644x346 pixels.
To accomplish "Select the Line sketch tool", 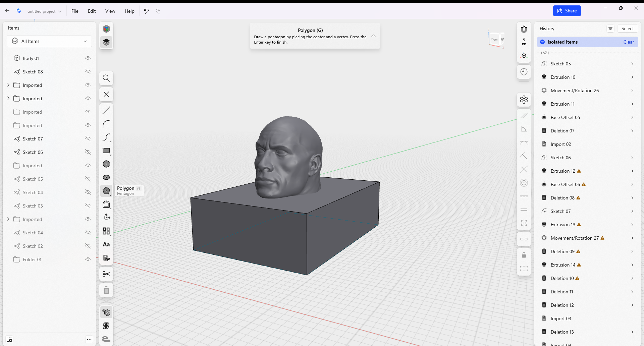I will (x=106, y=110).
